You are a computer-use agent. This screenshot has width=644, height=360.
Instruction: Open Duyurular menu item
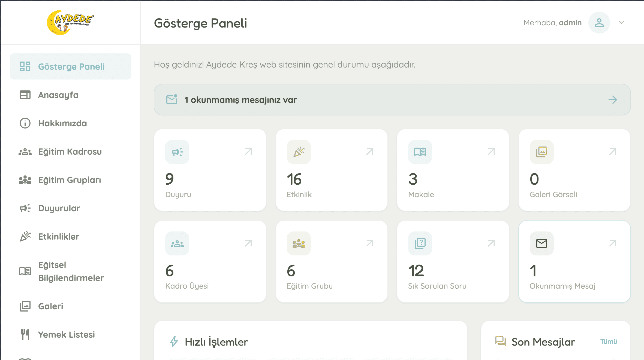click(x=71, y=208)
